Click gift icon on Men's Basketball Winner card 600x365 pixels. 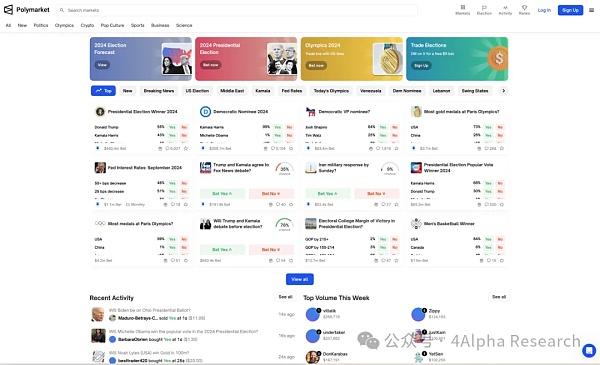pyautogui.click(x=481, y=261)
